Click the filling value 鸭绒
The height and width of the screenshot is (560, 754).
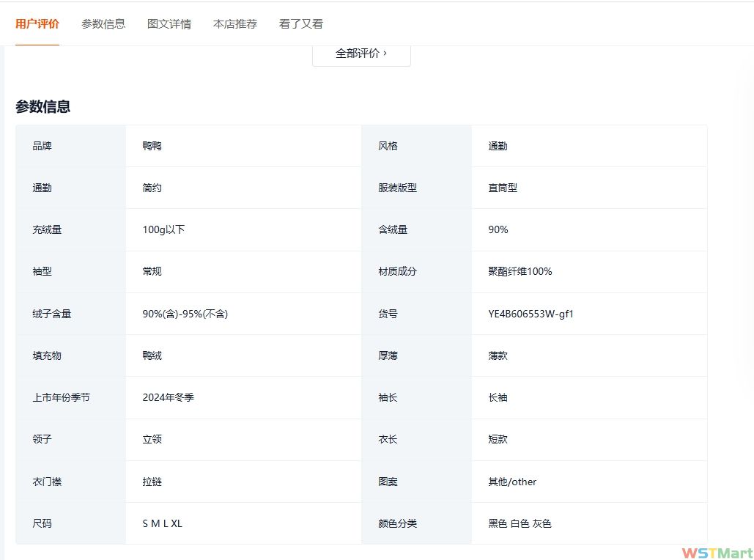click(x=152, y=355)
